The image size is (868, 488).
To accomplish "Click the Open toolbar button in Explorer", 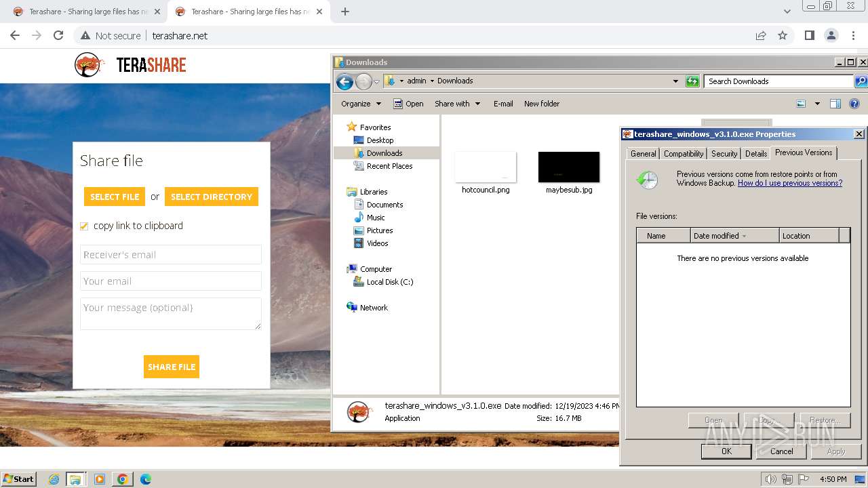I will (408, 104).
